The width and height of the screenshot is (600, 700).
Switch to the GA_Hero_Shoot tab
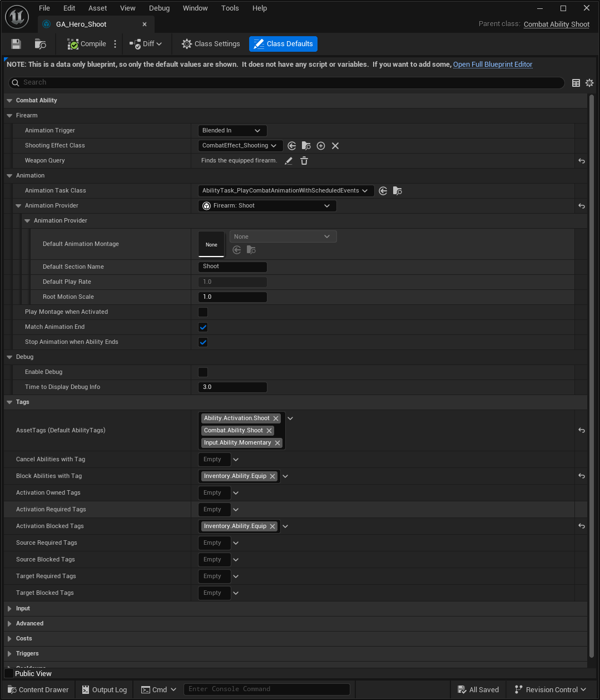point(81,24)
